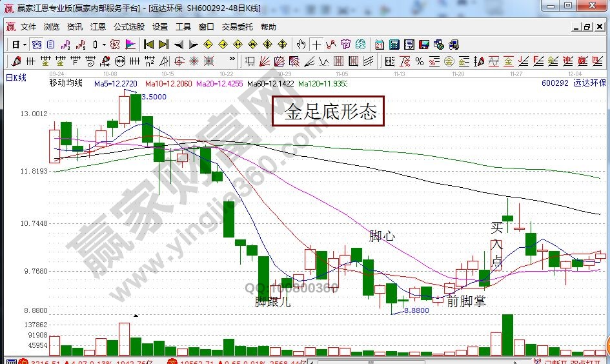This screenshot has width=610, height=364.
Task: Jump to first bar with skip-start arrow
Action: 148,45
